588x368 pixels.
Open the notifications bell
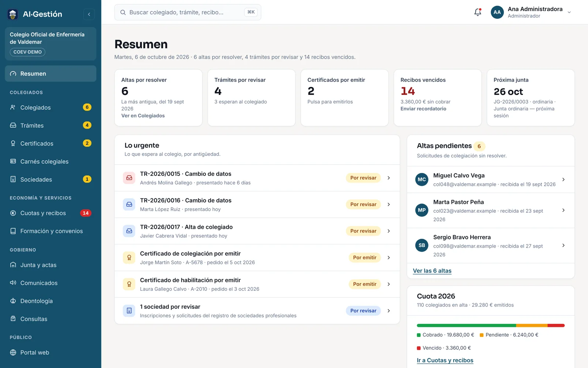(x=477, y=12)
